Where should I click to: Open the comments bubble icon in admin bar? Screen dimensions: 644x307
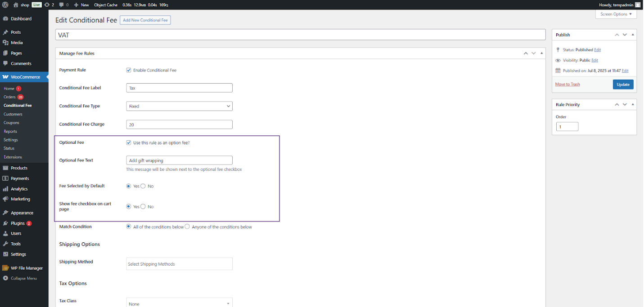pyautogui.click(x=61, y=5)
